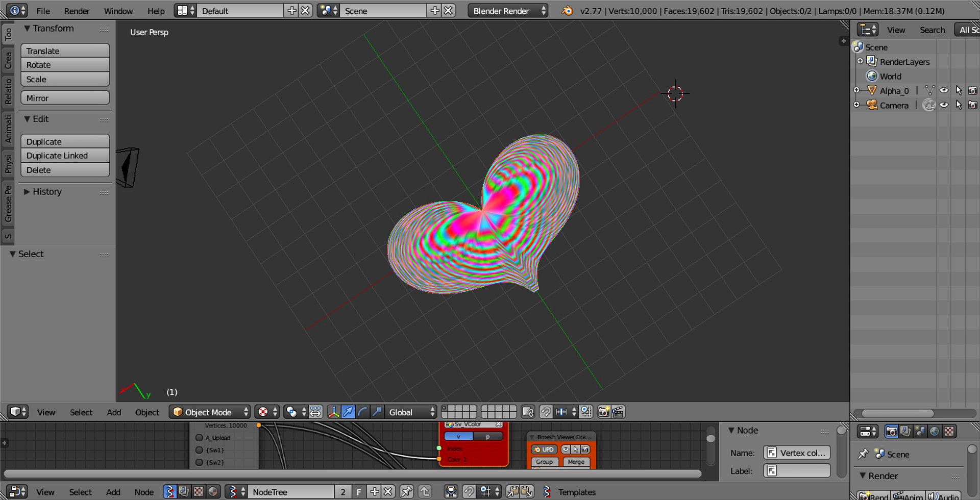Click unlink node tree X icon
The width and height of the screenshot is (980, 500).
coord(388,492)
